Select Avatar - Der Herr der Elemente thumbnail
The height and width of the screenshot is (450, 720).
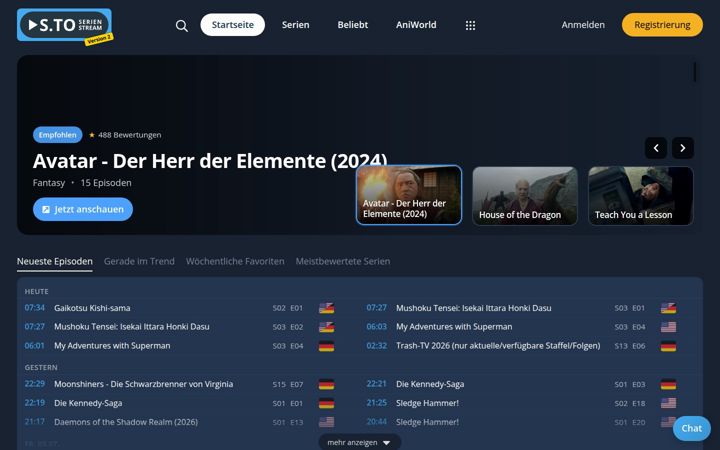coord(409,195)
